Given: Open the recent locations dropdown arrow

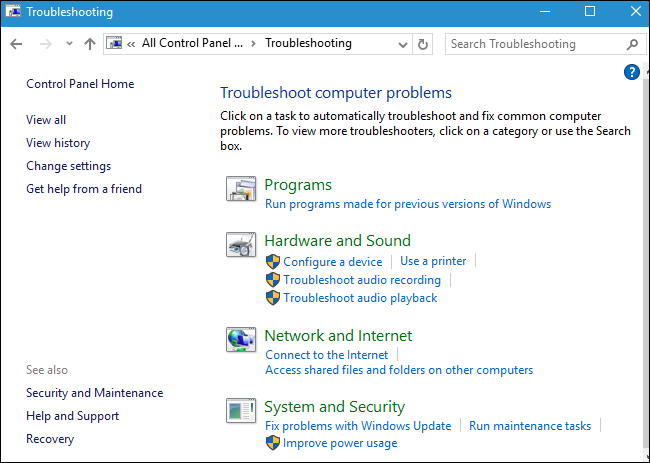Looking at the screenshot, I should click(x=69, y=44).
